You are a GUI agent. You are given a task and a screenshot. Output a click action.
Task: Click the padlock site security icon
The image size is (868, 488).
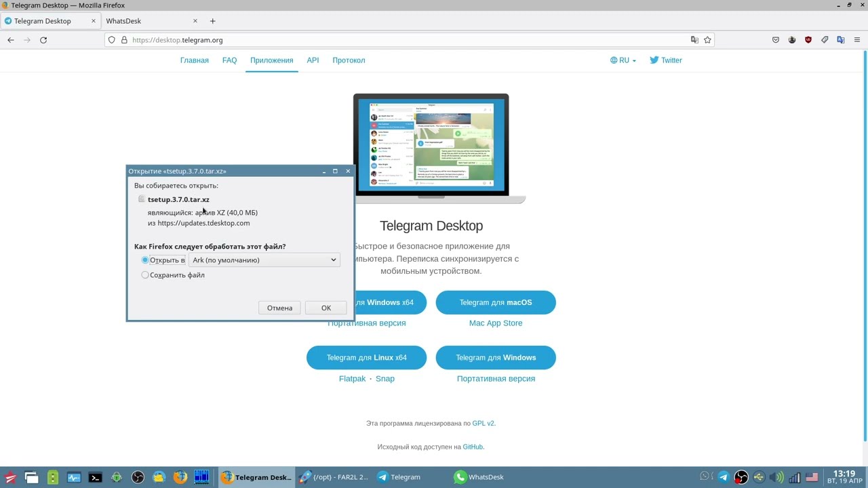(x=124, y=40)
